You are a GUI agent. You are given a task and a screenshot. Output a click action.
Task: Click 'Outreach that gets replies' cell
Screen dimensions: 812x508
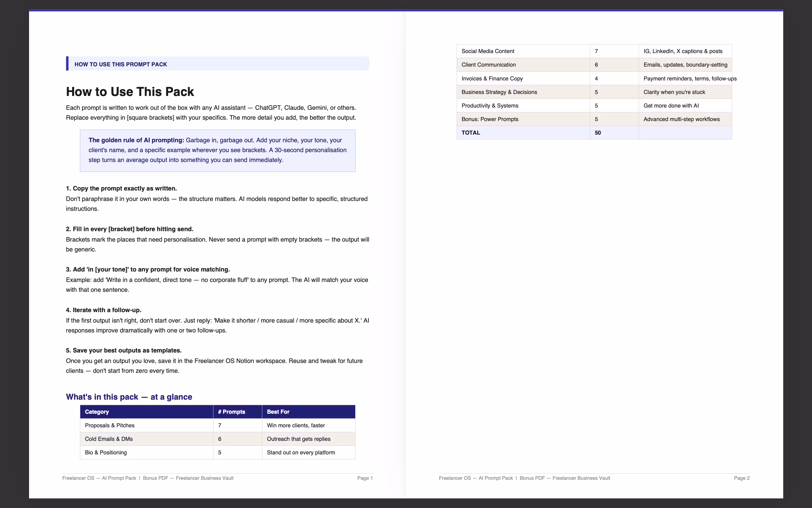pyautogui.click(x=309, y=439)
